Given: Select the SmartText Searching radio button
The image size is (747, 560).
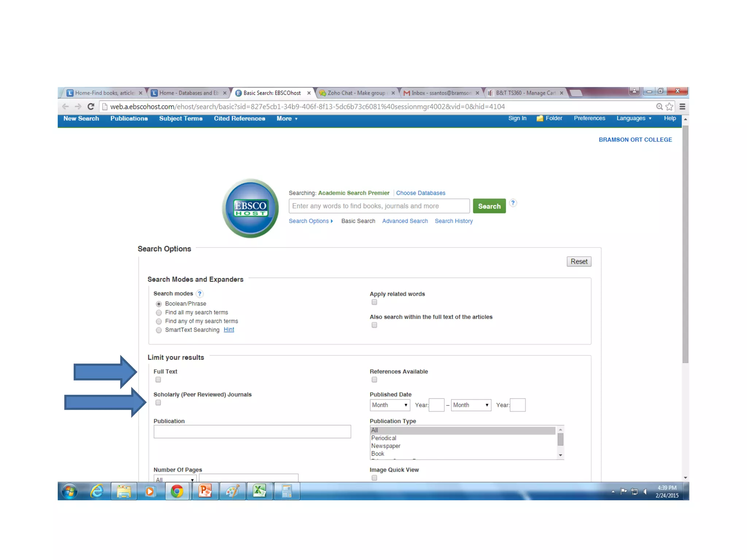Looking at the screenshot, I should tap(159, 330).
